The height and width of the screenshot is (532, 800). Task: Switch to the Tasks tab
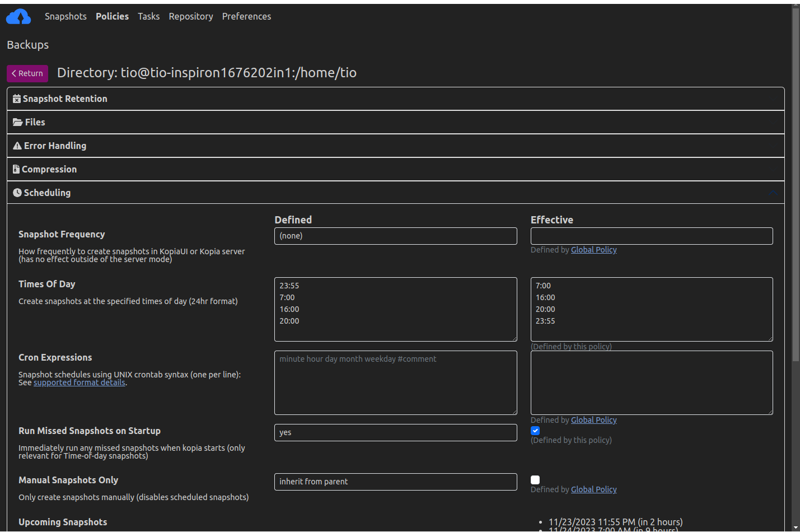(x=149, y=16)
